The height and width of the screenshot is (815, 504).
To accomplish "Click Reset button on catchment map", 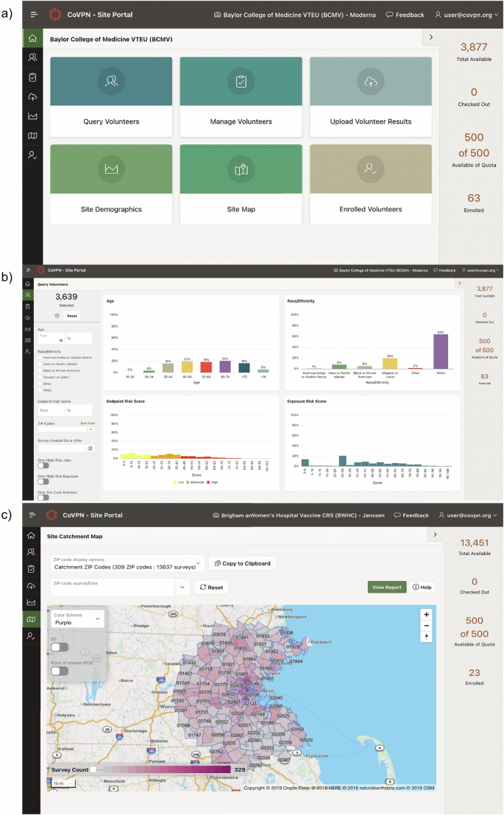I will pos(211,588).
